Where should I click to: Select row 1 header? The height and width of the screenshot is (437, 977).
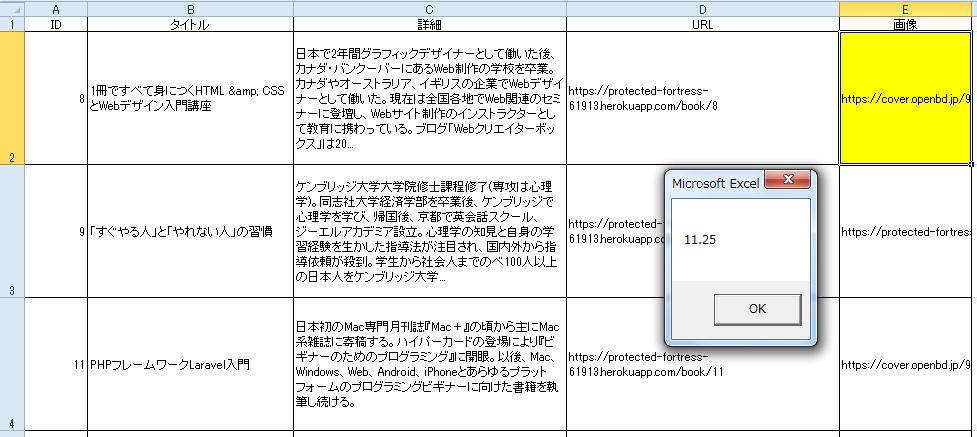(x=12, y=24)
